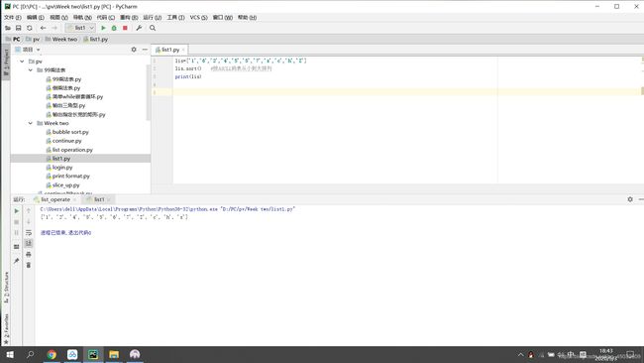Screen dimensions: 644x363
Task: Open the Run panel settings gear
Action: pyautogui.click(x=630, y=199)
